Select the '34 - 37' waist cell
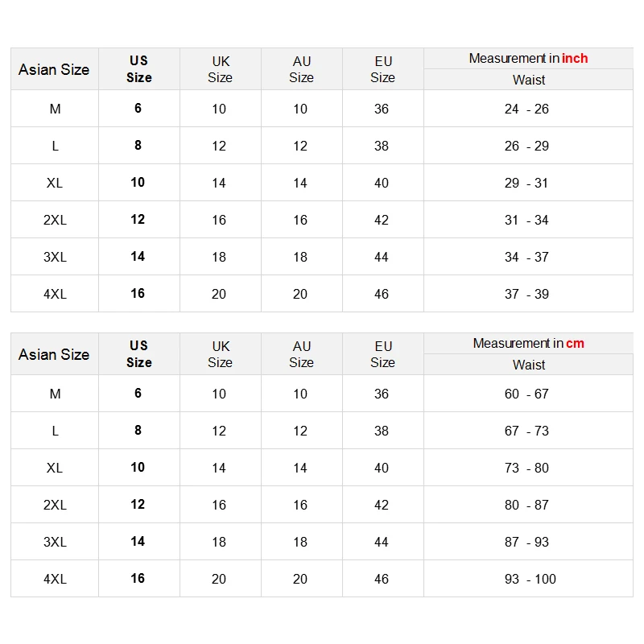The width and height of the screenshot is (644, 644). 527,257
